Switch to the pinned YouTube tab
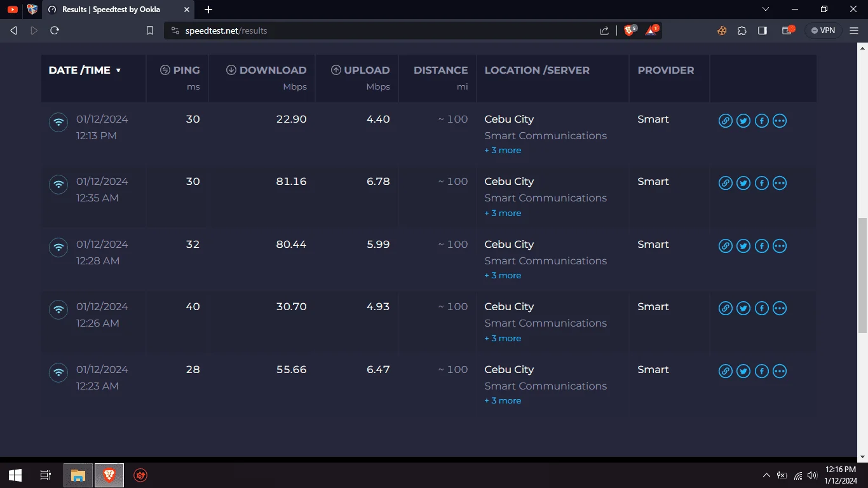868x488 pixels. (x=13, y=10)
